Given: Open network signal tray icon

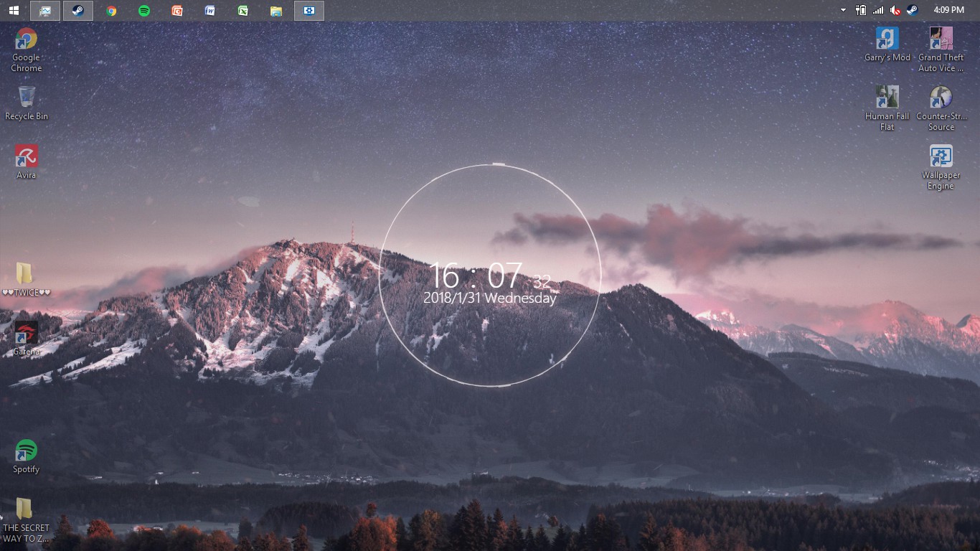Looking at the screenshot, I should pyautogui.click(x=878, y=10).
